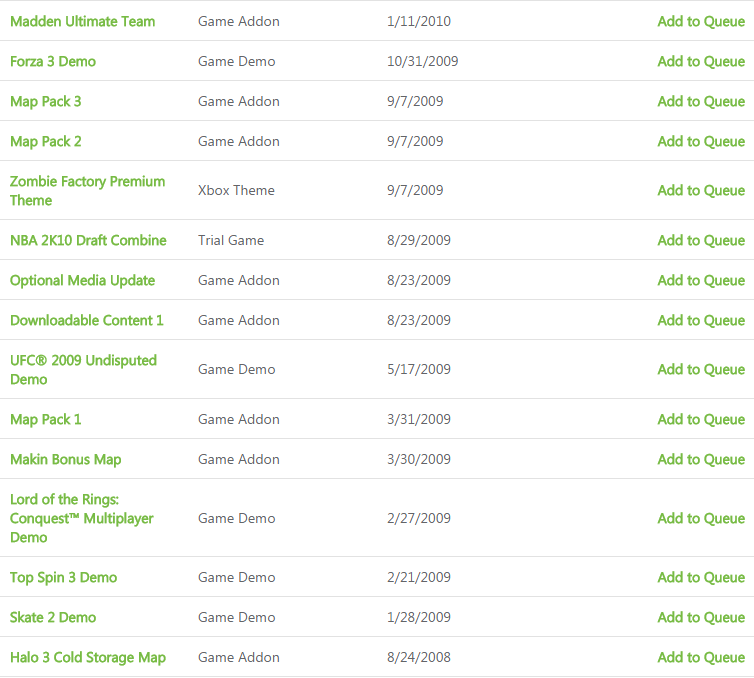Viewport: 754px width, 678px height.
Task: Open the Map Pack 1 link
Action: pos(46,419)
